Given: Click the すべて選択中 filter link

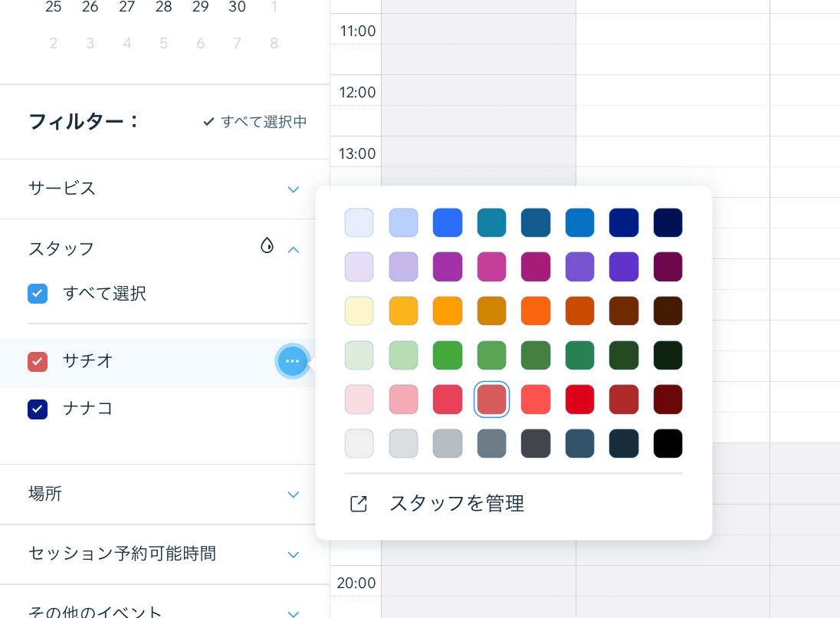Looking at the screenshot, I should point(255,122).
